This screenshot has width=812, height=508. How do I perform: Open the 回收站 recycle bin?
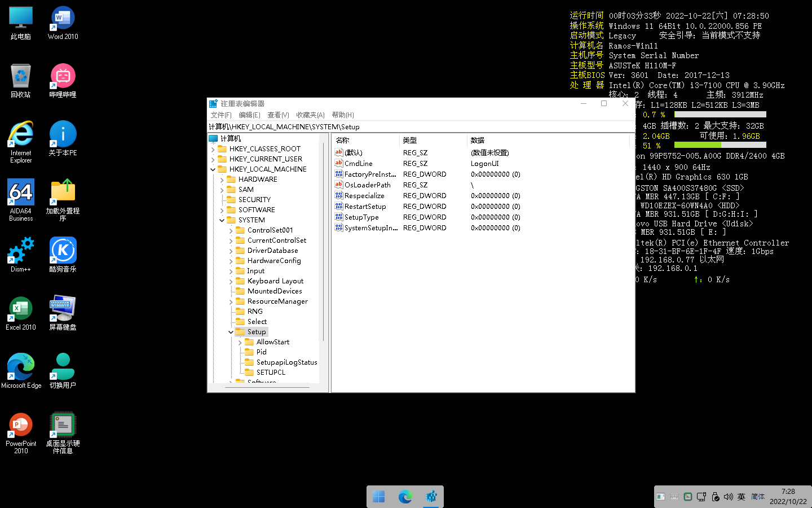(21, 81)
